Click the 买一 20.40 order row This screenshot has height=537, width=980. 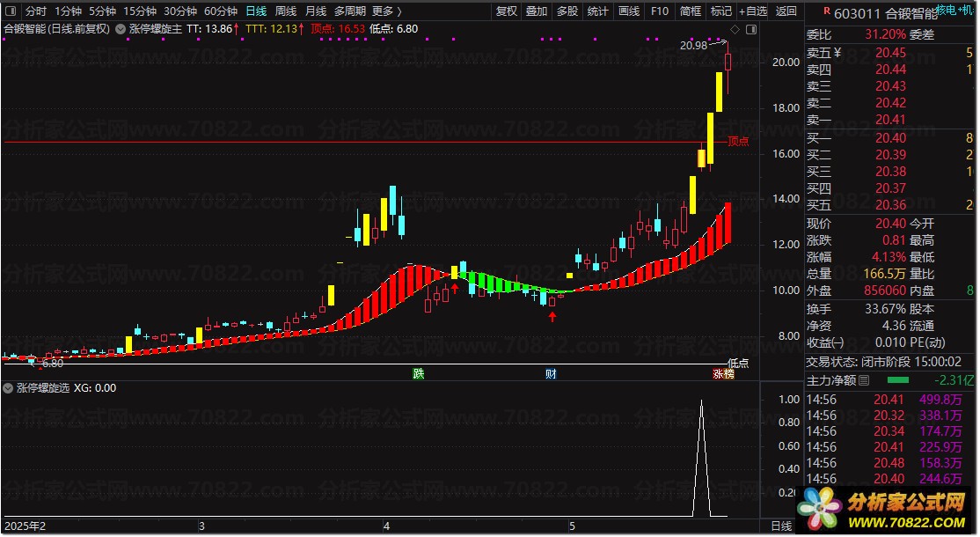[x=890, y=137]
